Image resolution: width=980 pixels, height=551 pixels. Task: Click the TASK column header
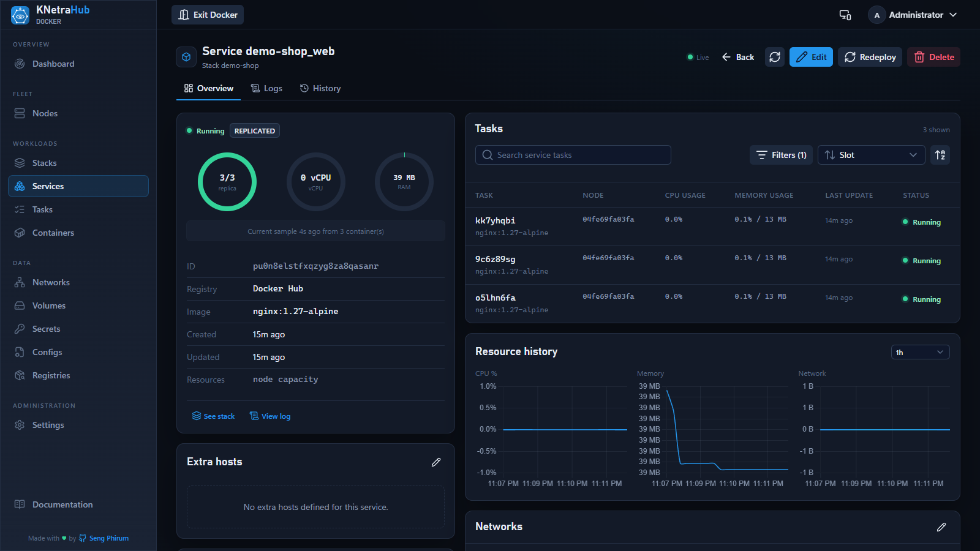coord(484,195)
